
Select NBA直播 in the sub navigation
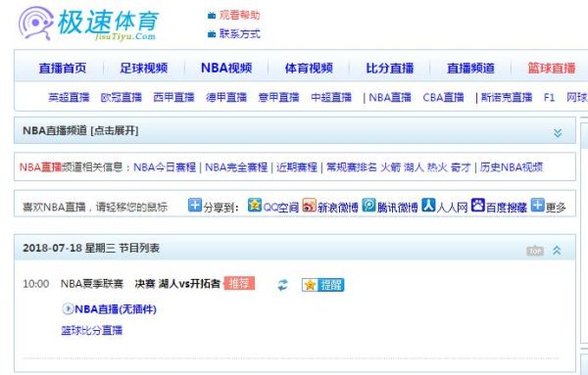(390, 97)
